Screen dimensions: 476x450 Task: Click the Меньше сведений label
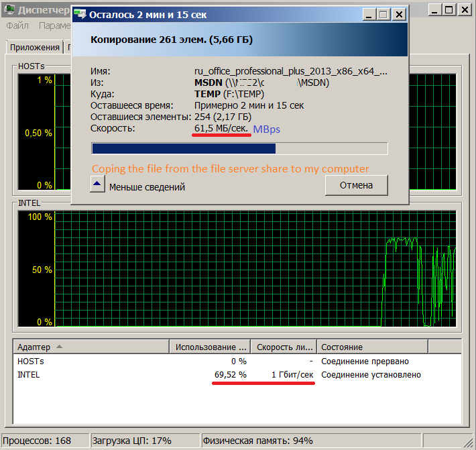[147, 187]
